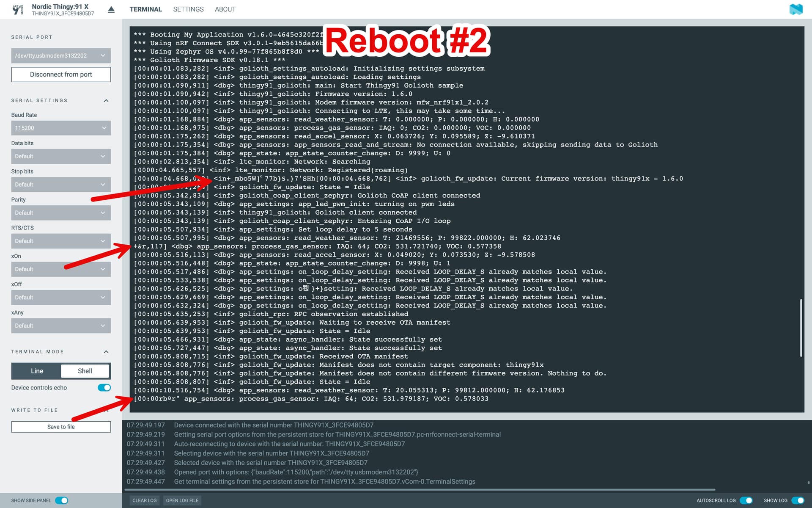The image size is (812, 508).
Task: Open the xOn dropdown
Action: (x=61, y=269)
